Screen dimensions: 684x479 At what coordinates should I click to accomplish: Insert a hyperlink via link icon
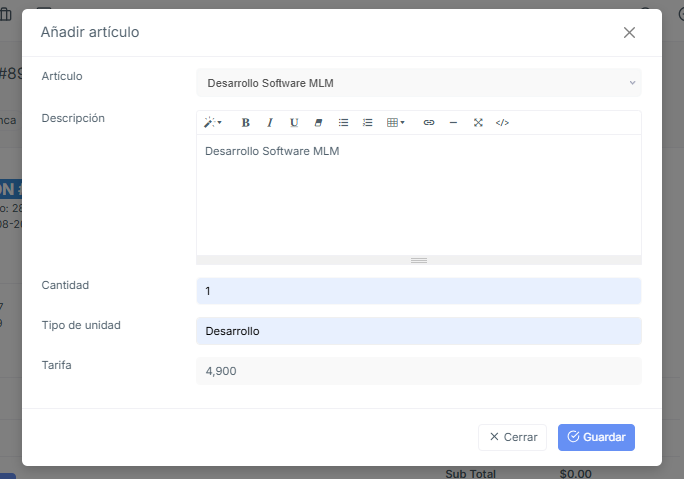point(429,123)
